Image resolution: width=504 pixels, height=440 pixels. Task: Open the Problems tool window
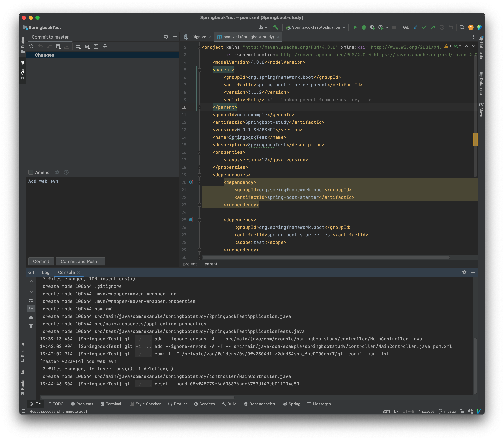coord(82,404)
